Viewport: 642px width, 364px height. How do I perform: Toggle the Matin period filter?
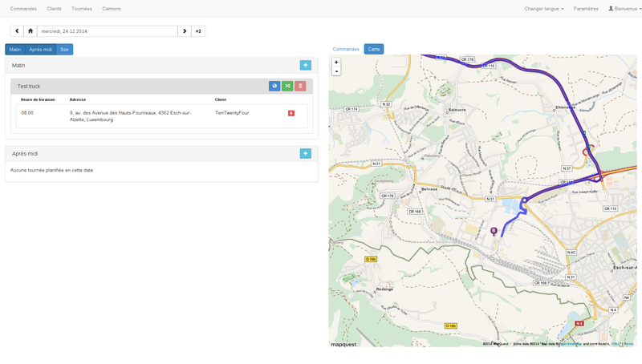(x=15, y=50)
